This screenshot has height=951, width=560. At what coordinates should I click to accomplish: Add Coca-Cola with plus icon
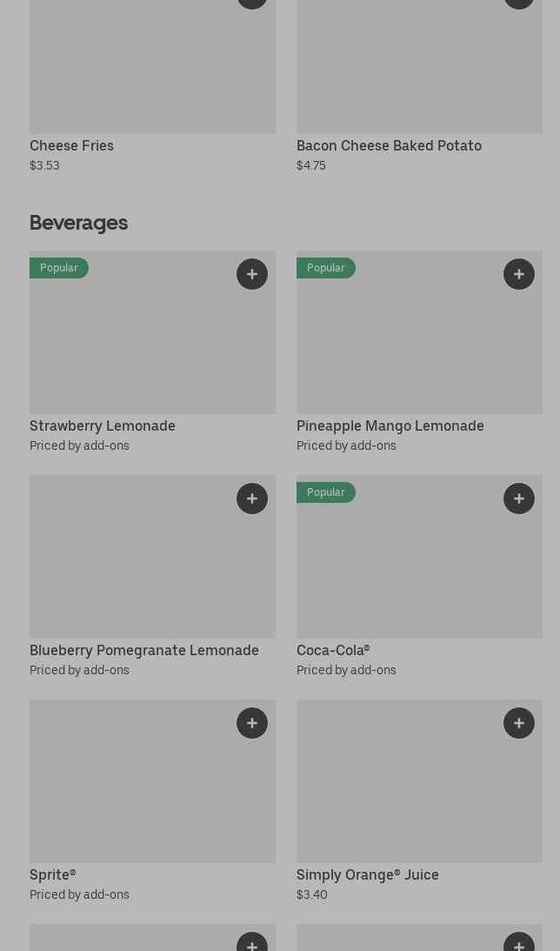pyautogui.click(x=519, y=499)
